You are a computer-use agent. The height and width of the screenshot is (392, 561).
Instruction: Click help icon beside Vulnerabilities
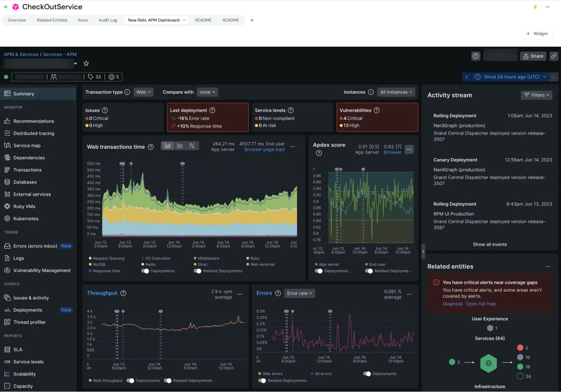(x=377, y=110)
